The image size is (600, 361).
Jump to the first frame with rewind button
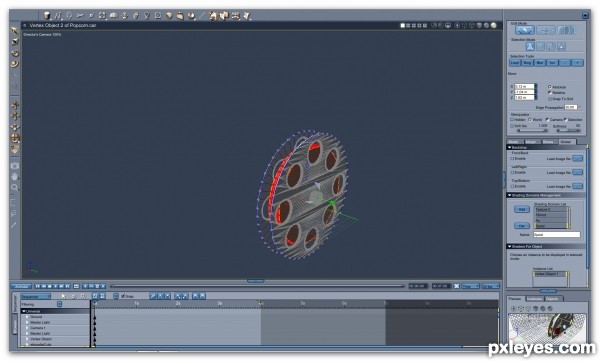tap(38, 286)
